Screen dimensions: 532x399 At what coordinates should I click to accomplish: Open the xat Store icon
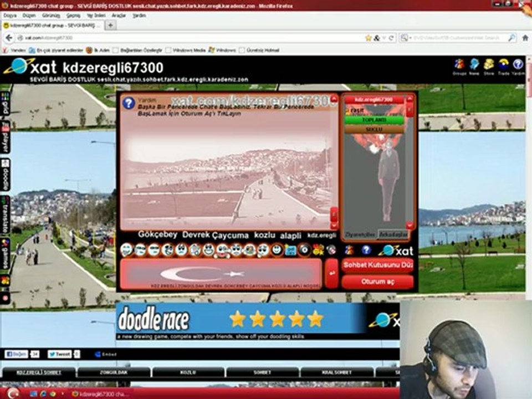point(489,65)
